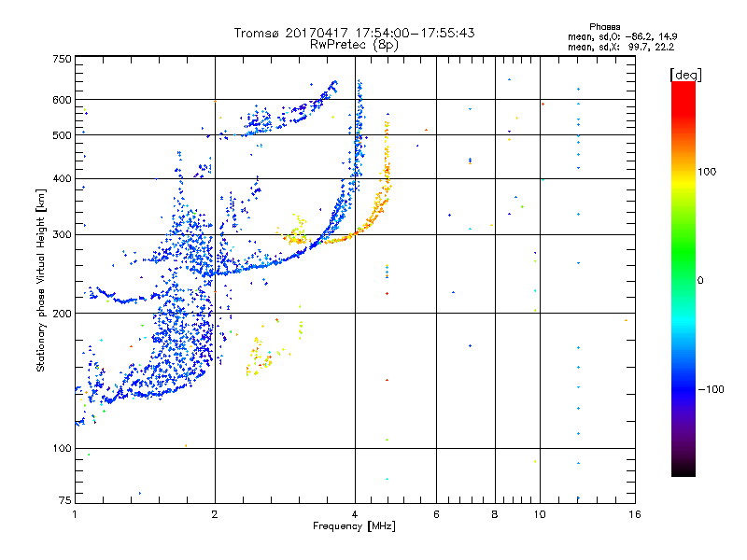Screen dimensions: 747x560
Task: Click the plot title 'Tromsø 20170417 17:54:00-17:55:43'
Action: tap(354, 33)
